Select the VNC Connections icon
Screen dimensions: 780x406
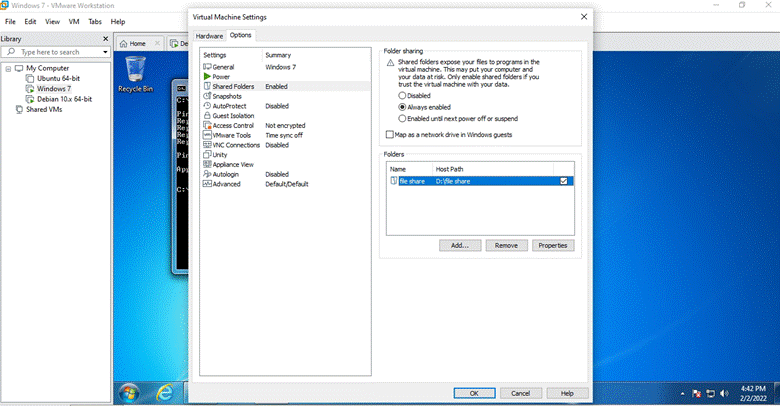[x=207, y=145]
